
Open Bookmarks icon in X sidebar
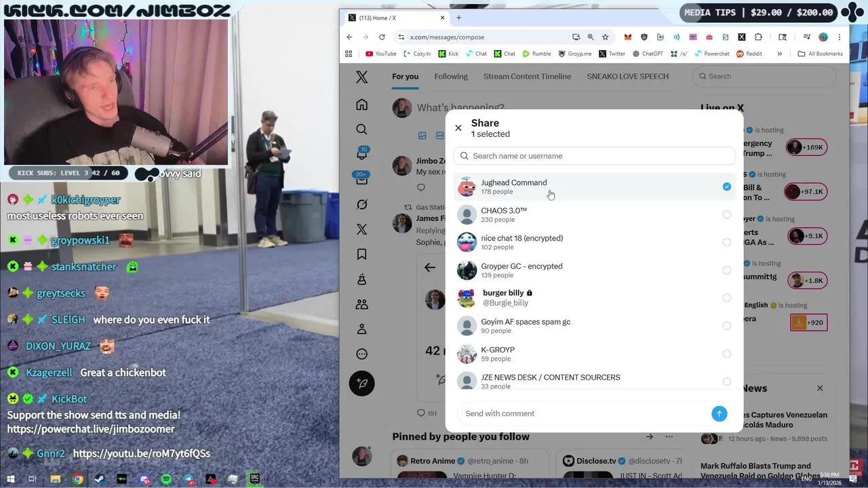[x=361, y=254]
